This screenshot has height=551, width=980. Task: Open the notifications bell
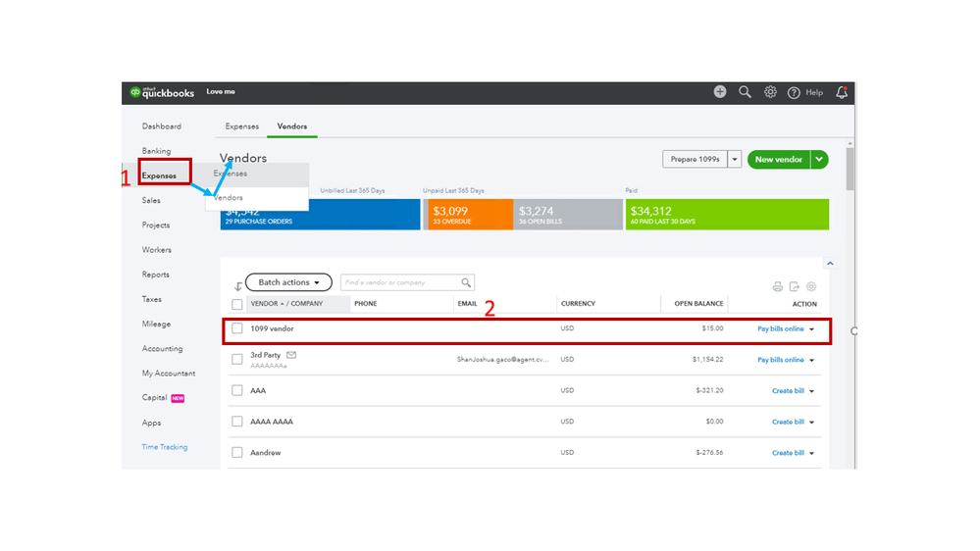point(842,92)
